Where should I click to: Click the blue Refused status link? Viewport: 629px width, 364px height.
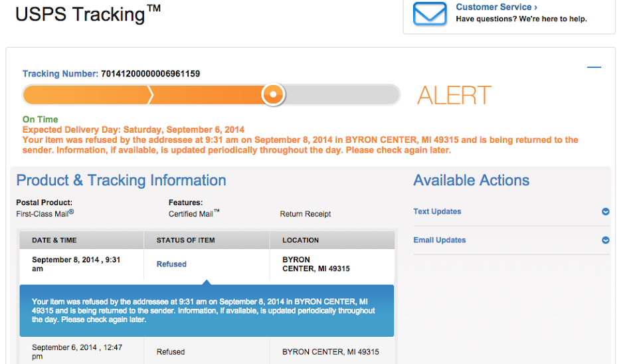tap(171, 264)
